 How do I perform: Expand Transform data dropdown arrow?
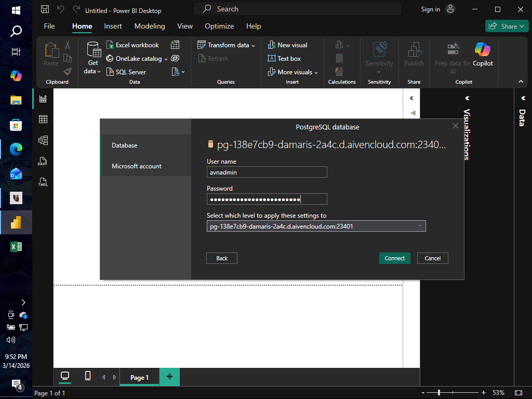point(254,46)
